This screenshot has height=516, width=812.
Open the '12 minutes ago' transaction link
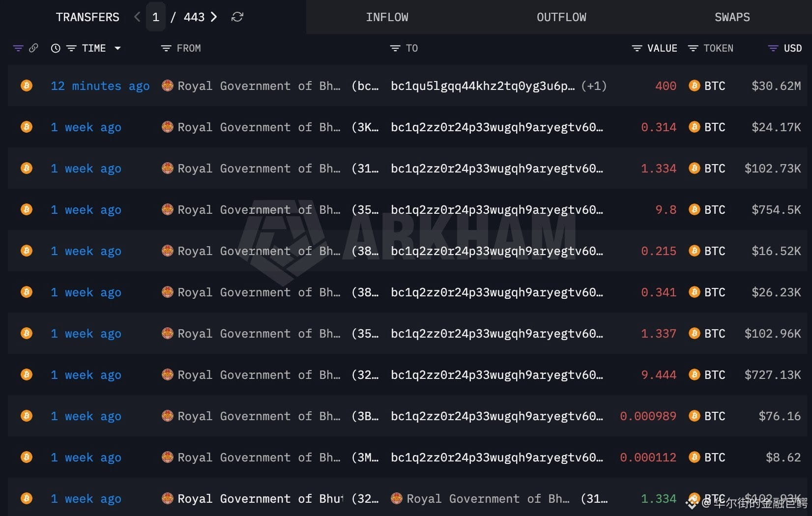(x=100, y=86)
